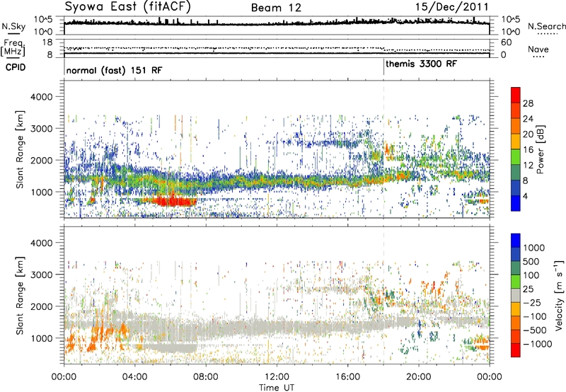Click 'themis 3300 RF' text
This screenshot has width=566, height=392.
tap(421, 64)
